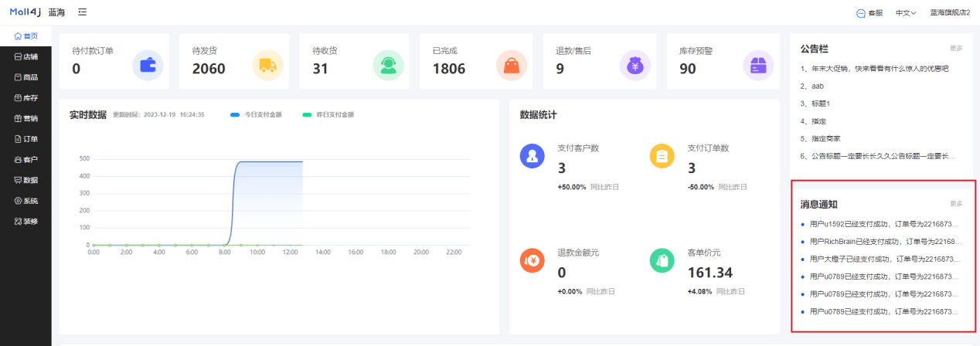Viewport: 980px width, 346px height.
Task: Click the orange refund icon beside 退款金额元
Action: [533, 260]
